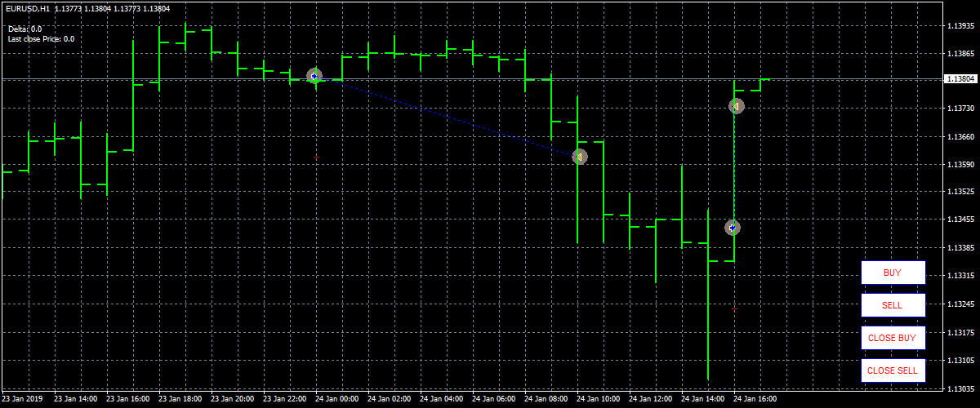The height and width of the screenshot is (408, 980).
Task: Click the 24 Jan 00:00 time axis label
Action: 336,400
